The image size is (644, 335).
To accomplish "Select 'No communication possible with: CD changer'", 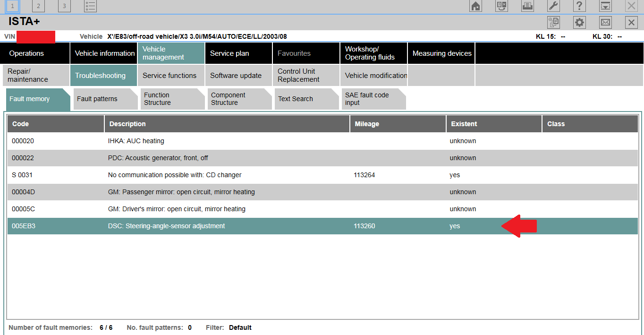I will coord(175,175).
